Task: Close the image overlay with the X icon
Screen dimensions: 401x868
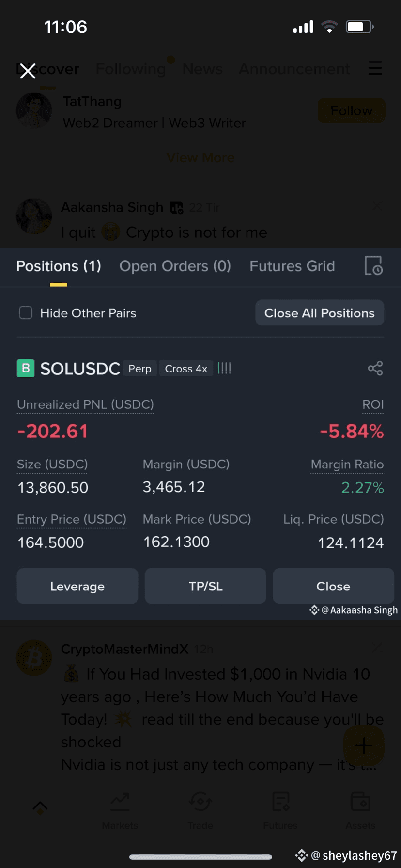Action: (28, 71)
